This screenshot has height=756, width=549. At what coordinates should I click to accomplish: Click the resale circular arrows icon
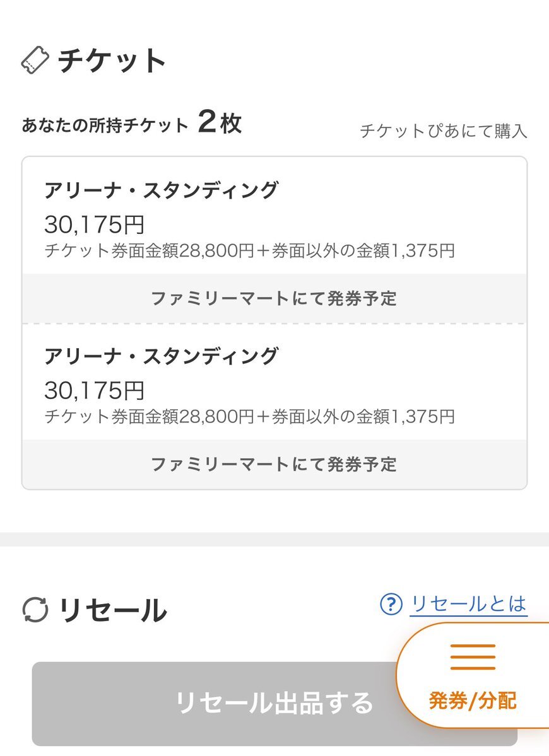[35, 610]
